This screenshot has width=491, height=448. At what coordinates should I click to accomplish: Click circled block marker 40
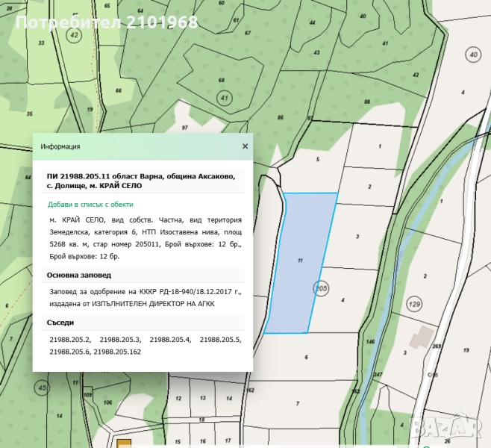point(472,55)
